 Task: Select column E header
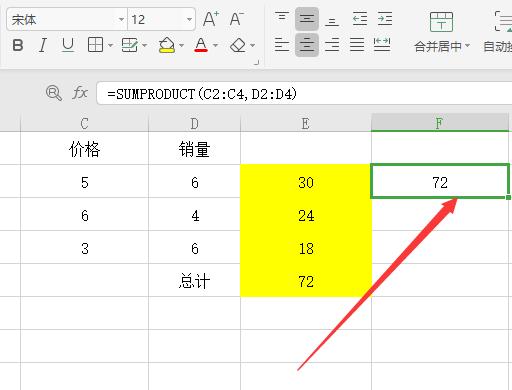(306, 123)
